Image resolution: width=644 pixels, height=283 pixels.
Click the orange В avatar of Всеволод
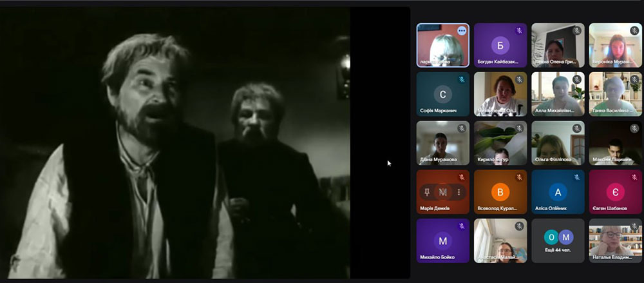(x=500, y=192)
